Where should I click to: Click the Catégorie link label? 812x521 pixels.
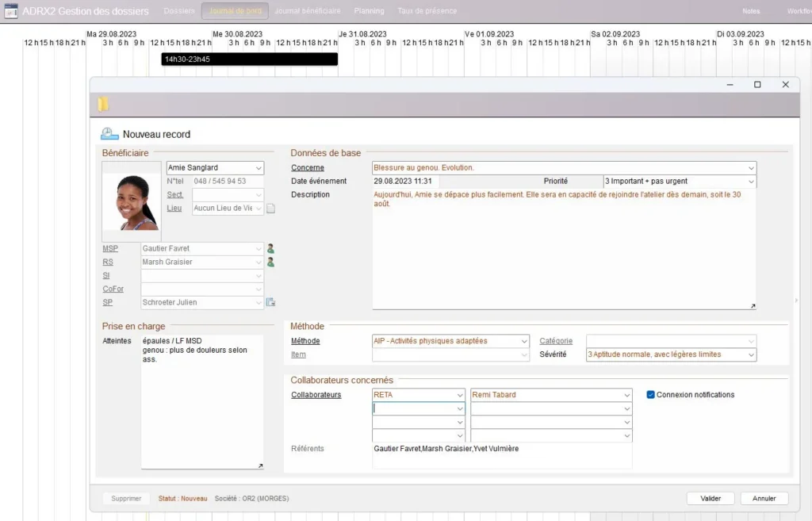click(556, 341)
